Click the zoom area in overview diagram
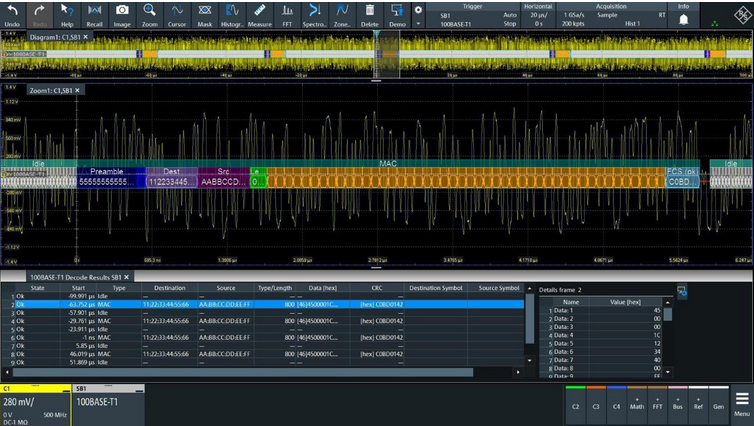Screen dimensions: 754x426 click(x=387, y=54)
